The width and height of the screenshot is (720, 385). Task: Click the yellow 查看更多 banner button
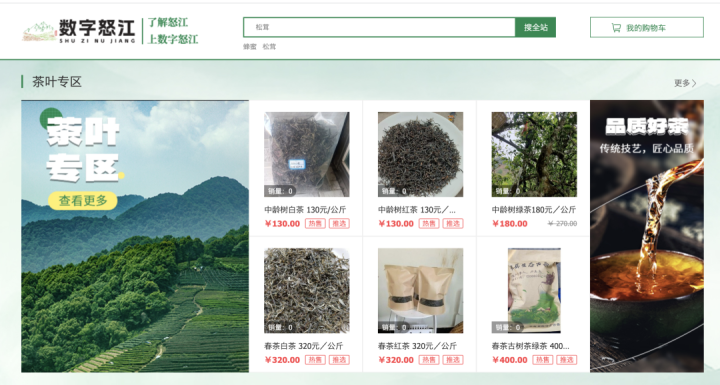tap(83, 201)
